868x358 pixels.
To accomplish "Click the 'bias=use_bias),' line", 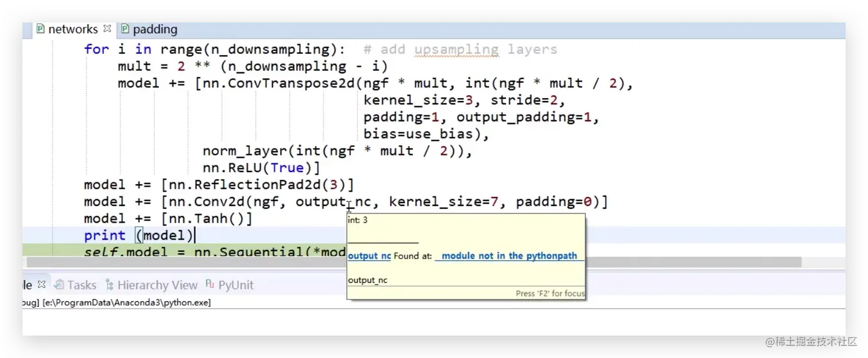I will (x=426, y=134).
